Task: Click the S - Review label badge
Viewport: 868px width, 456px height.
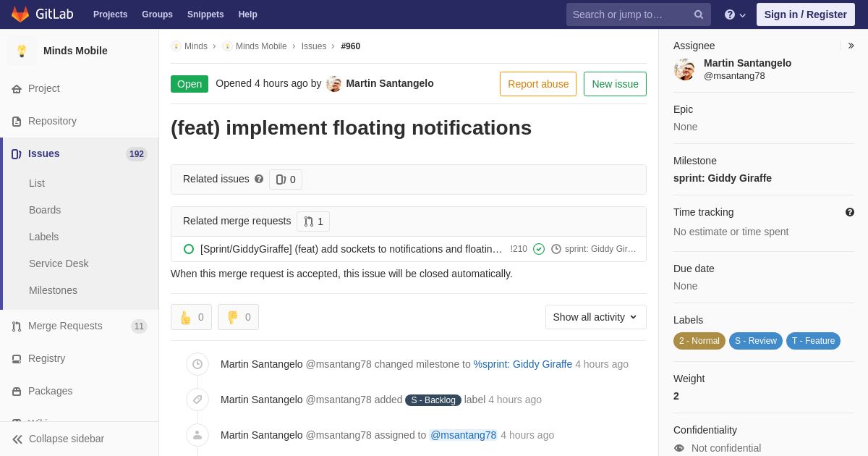Action: (x=755, y=341)
